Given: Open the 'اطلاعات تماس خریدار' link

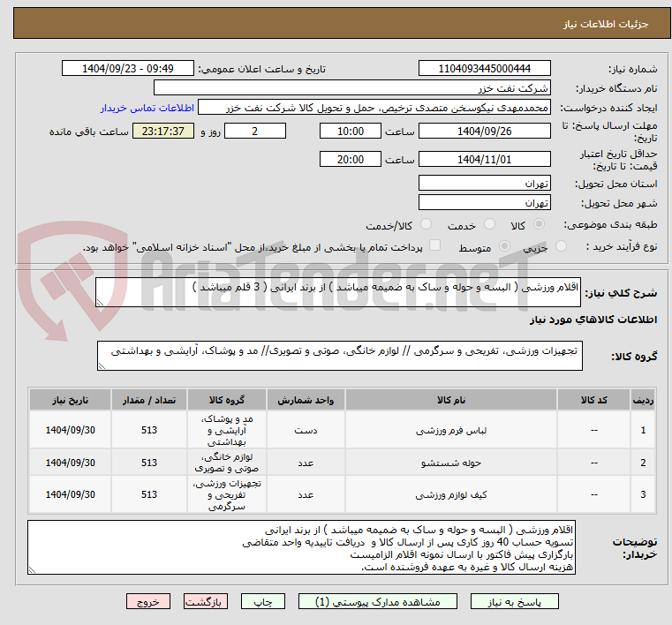Looking at the screenshot, I should tap(145, 108).
